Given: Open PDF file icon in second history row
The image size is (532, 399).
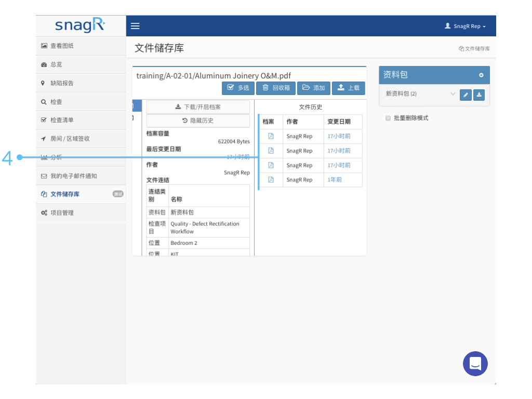Looking at the screenshot, I should coord(271,151).
